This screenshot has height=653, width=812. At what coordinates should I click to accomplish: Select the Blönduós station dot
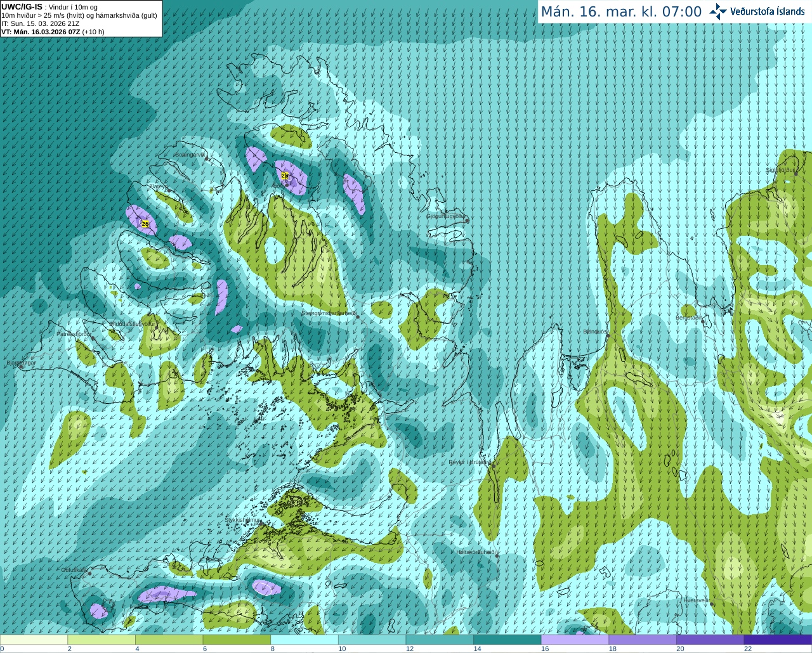pyautogui.click(x=607, y=336)
